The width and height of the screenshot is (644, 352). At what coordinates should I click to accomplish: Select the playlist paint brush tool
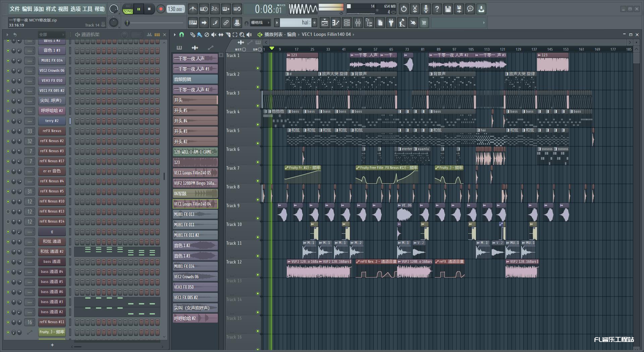(200, 35)
